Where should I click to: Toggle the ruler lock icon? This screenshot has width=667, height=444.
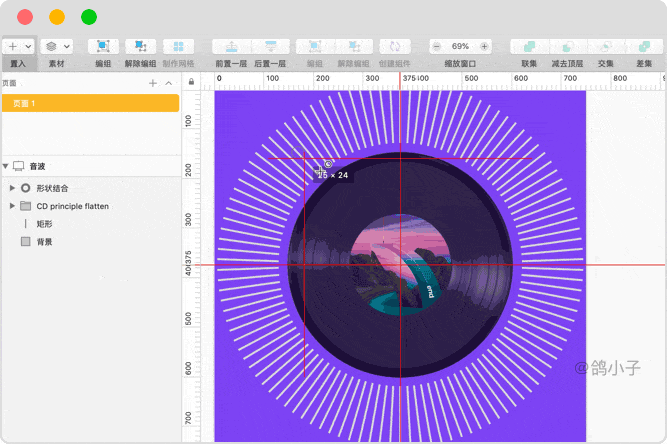(191, 82)
